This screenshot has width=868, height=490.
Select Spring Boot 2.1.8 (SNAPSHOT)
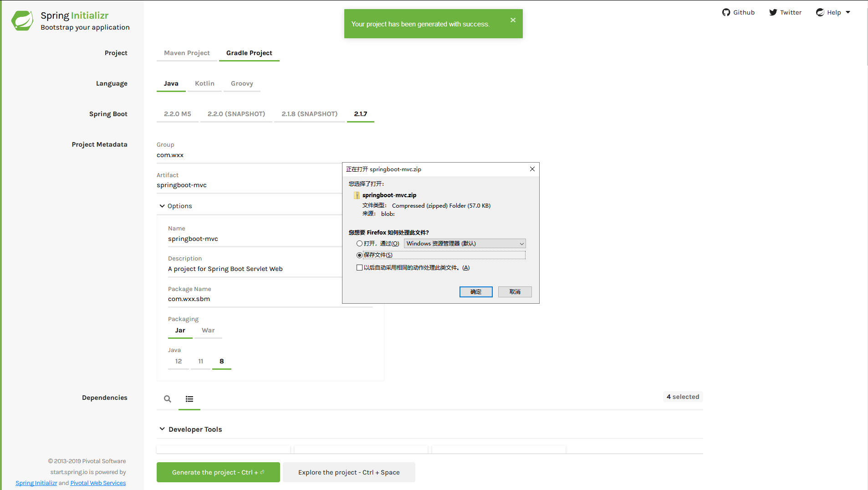coord(310,114)
